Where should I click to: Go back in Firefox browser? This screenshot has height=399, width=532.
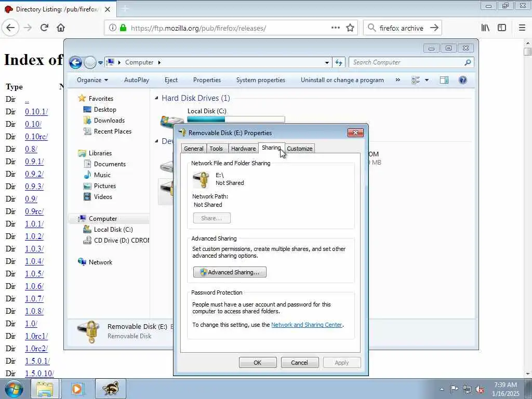coord(10,28)
